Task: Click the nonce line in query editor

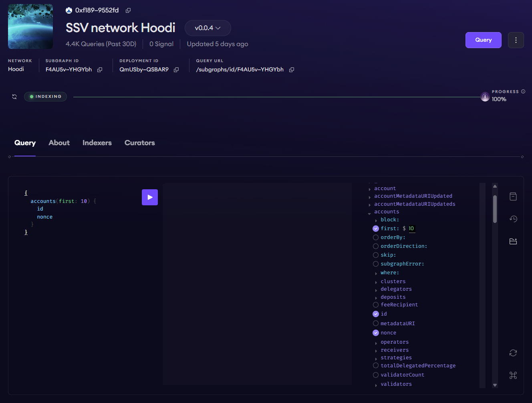Action: point(45,217)
